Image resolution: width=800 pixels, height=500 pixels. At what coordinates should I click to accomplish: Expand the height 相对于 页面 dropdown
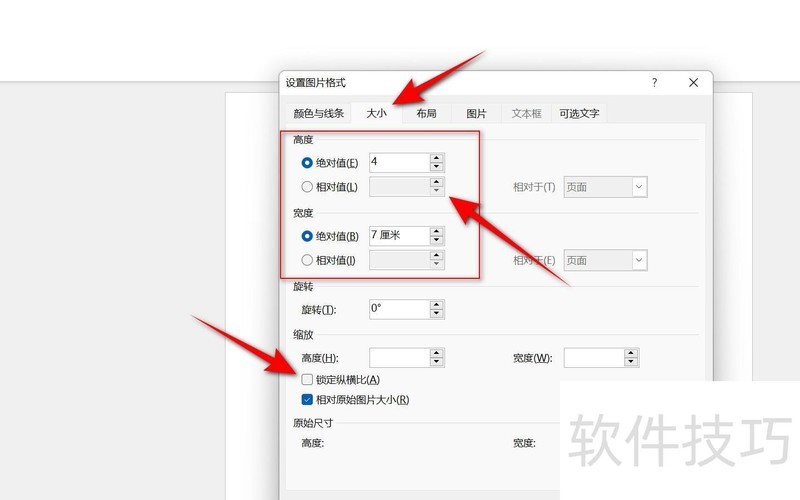coord(639,186)
